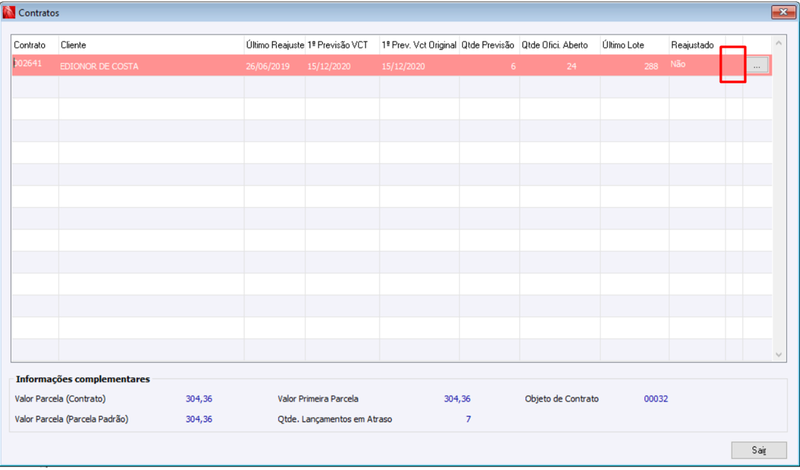Click the Valor Primeira Parcela value 304,36
The image size is (800, 470).
coord(457,399)
